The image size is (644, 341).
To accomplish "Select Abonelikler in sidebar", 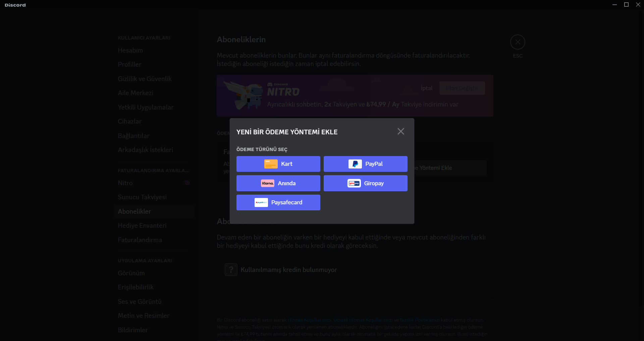I will (154, 211).
